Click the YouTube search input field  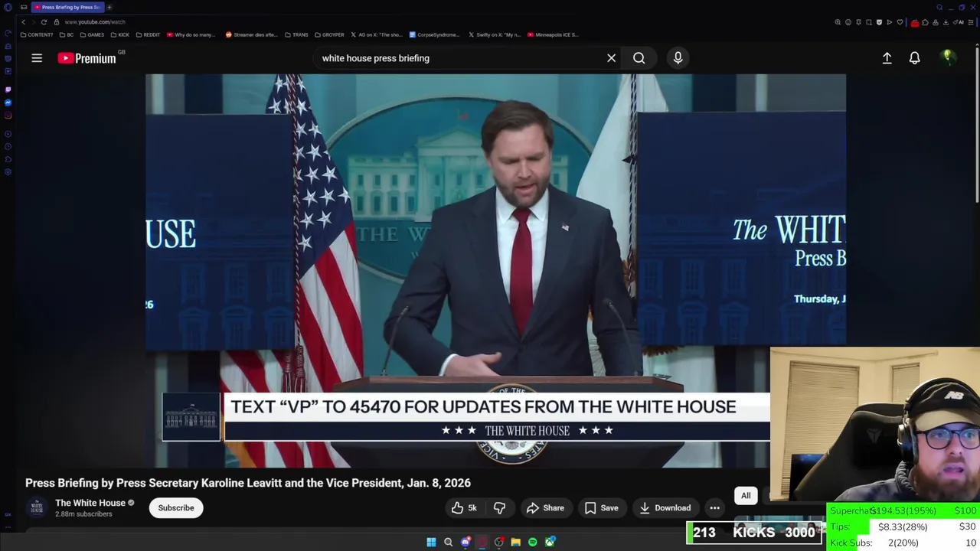click(x=459, y=58)
